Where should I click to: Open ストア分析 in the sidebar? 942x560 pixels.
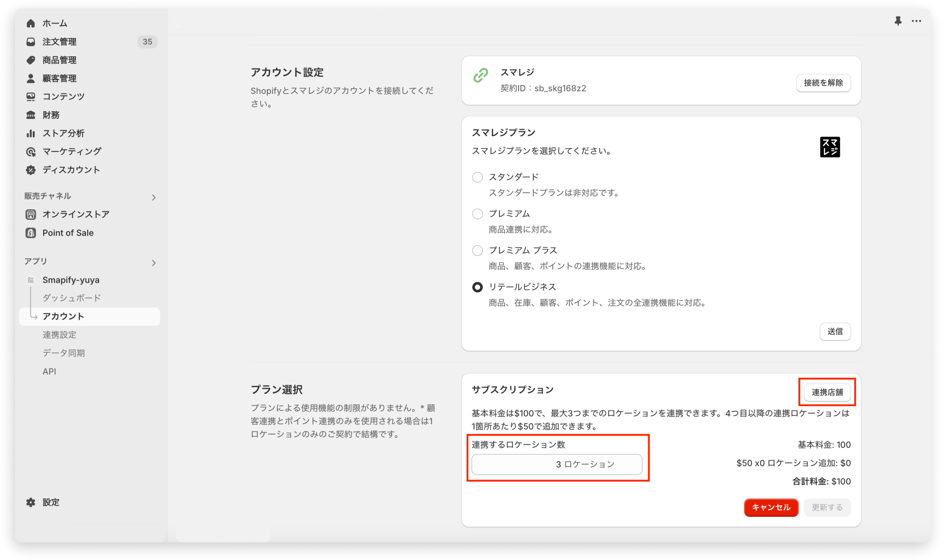[x=63, y=133]
